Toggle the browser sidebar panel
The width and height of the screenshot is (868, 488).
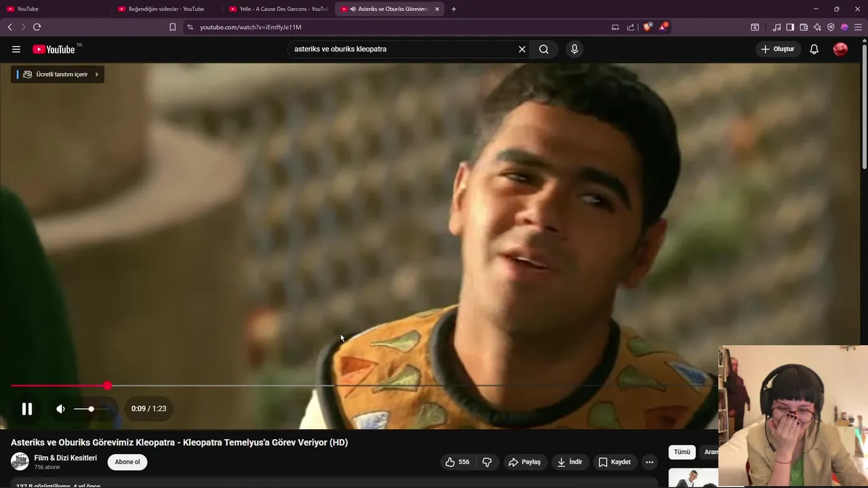(x=790, y=27)
